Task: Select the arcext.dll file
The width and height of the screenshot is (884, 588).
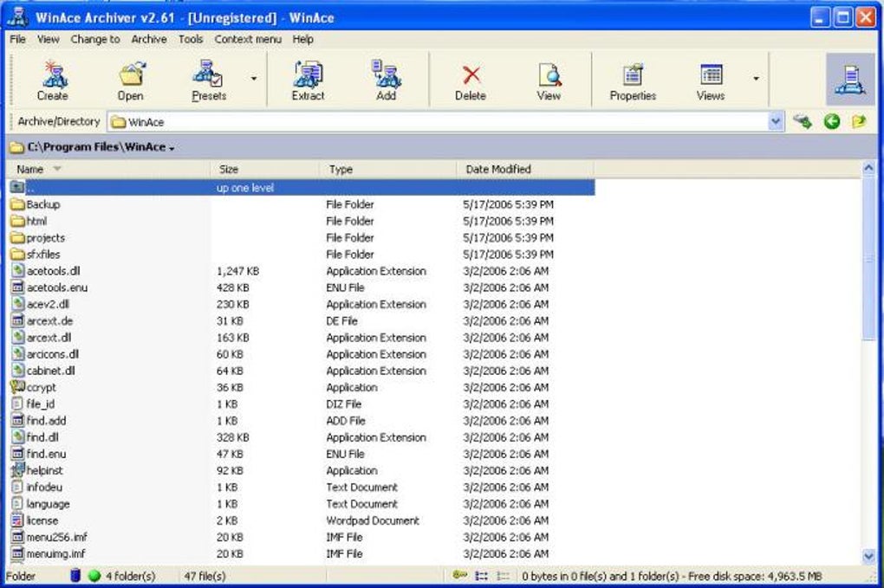Action: [x=302, y=338]
